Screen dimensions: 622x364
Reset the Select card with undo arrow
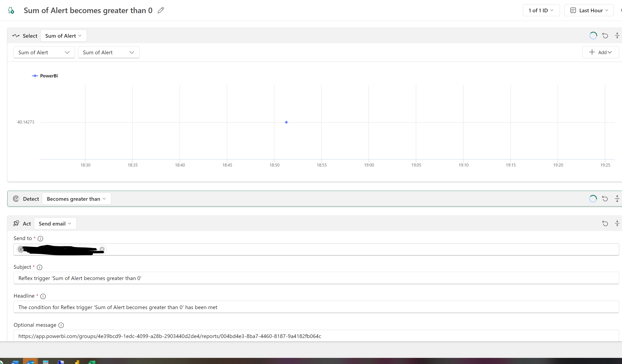[605, 35]
